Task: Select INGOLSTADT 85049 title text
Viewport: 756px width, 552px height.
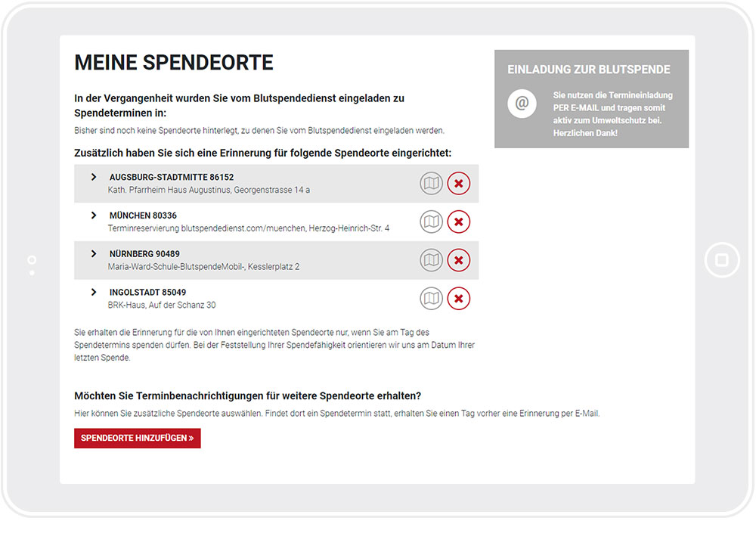Action: pyautogui.click(x=147, y=292)
